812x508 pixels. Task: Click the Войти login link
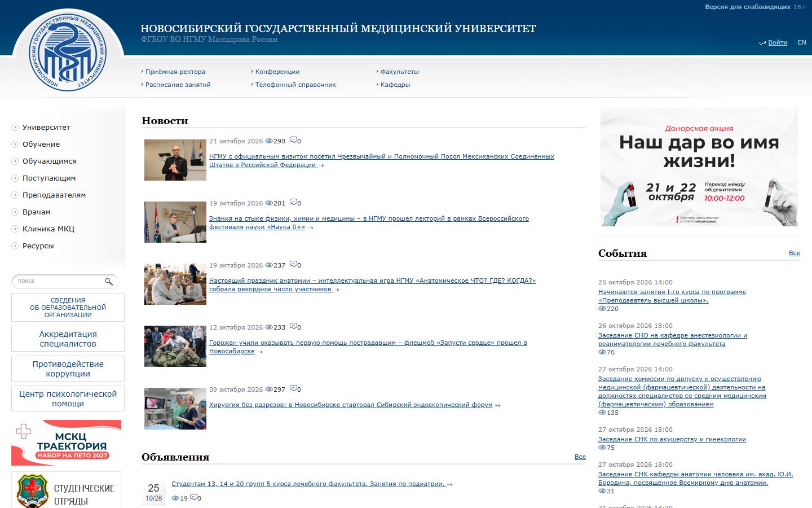tap(778, 42)
